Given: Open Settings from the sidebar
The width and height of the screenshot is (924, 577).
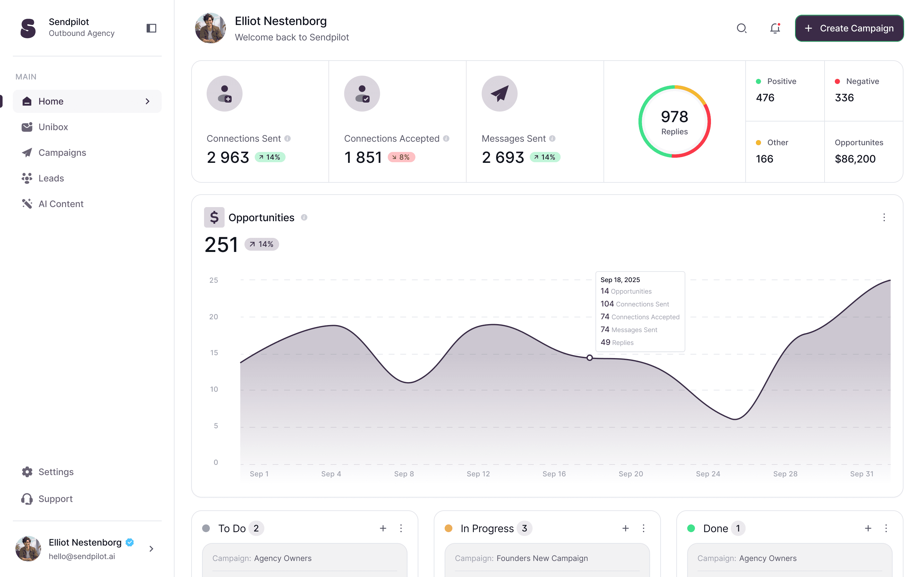Looking at the screenshot, I should 56,472.
